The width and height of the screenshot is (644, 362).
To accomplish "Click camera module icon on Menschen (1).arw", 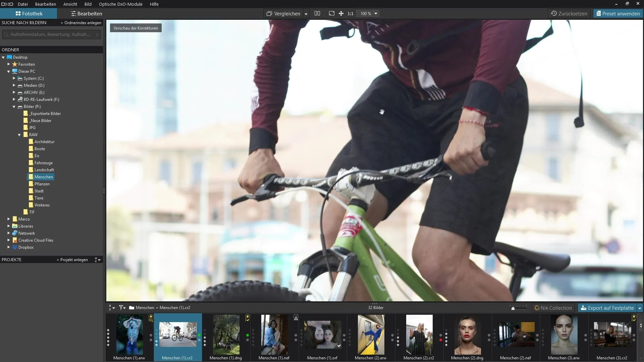I will [x=151, y=316].
